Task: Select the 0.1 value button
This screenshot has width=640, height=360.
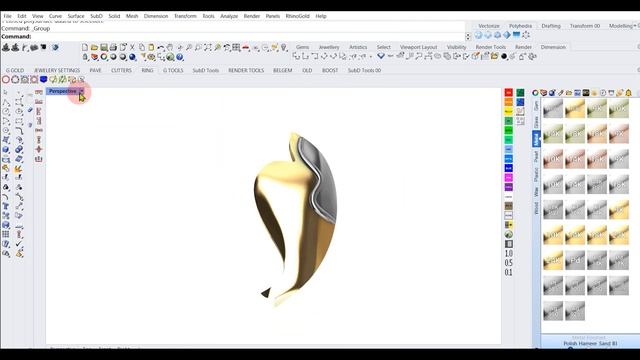Action: (509, 272)
